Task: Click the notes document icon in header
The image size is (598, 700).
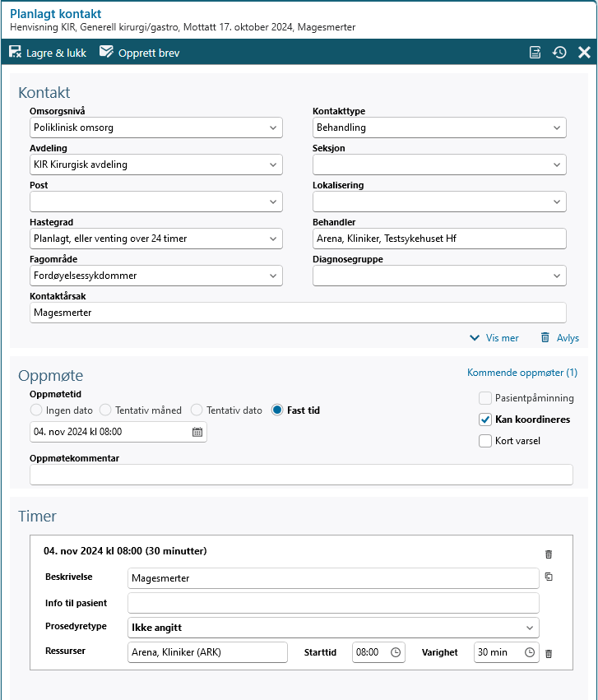Action: [x=535, y=53]
